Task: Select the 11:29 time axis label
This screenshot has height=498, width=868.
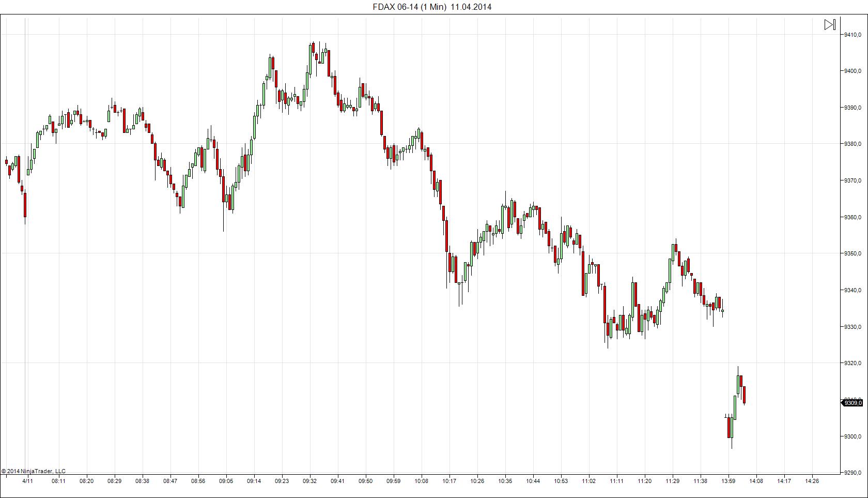Action: 673,481
